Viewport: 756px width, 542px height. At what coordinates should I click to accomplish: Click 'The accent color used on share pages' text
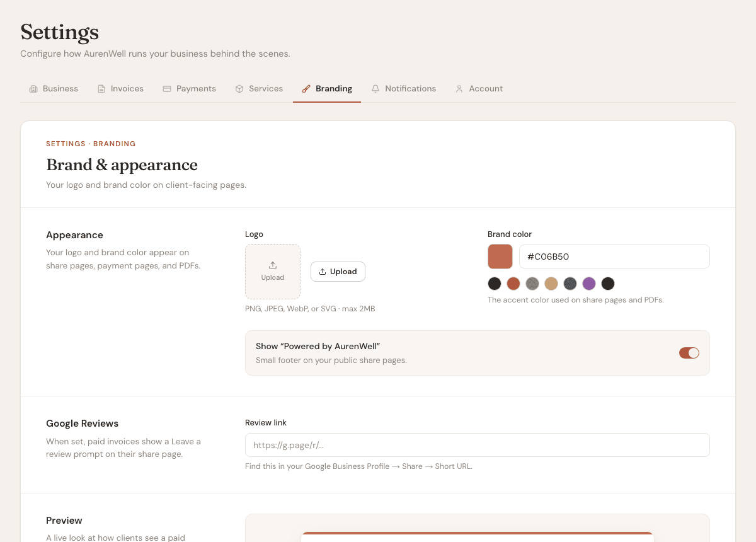pyautogui.click(x=576, y=300)
